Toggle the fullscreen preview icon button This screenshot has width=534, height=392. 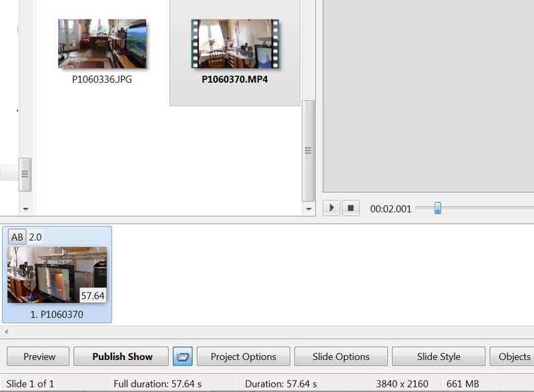[182, 357]
